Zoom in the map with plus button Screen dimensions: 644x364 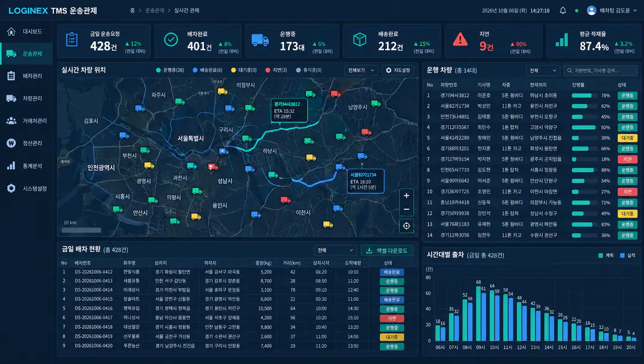(406, 196)
